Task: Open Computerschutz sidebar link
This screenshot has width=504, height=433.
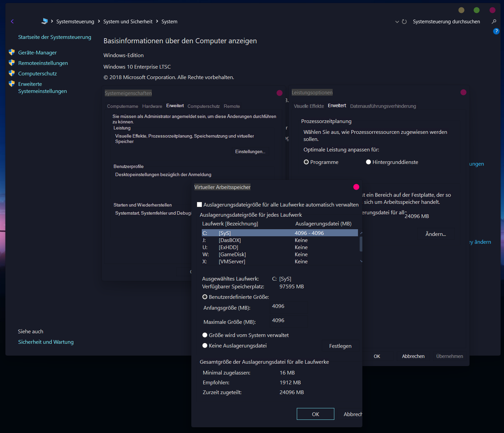Action: click(38, 74)
